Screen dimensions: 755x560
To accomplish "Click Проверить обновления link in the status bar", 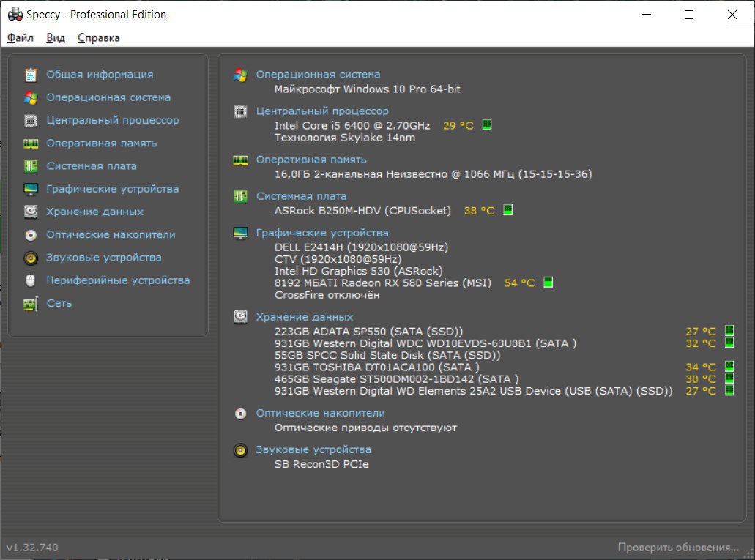I will tap(678, 548).
